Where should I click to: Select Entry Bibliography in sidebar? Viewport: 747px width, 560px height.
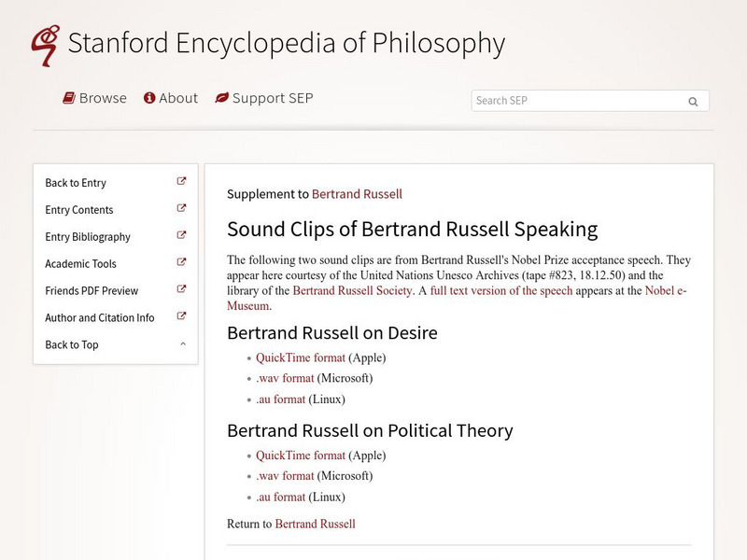coord(88,237)
